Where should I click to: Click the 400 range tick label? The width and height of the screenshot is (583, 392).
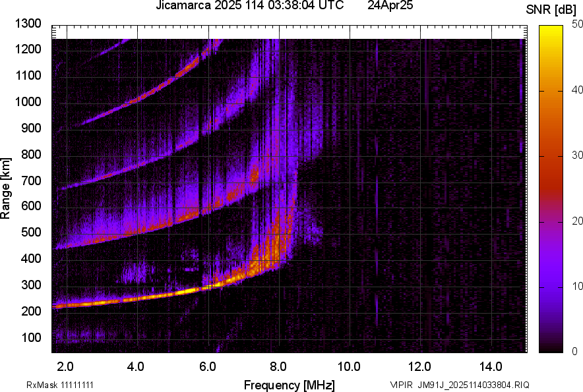(x=31, y=258)
